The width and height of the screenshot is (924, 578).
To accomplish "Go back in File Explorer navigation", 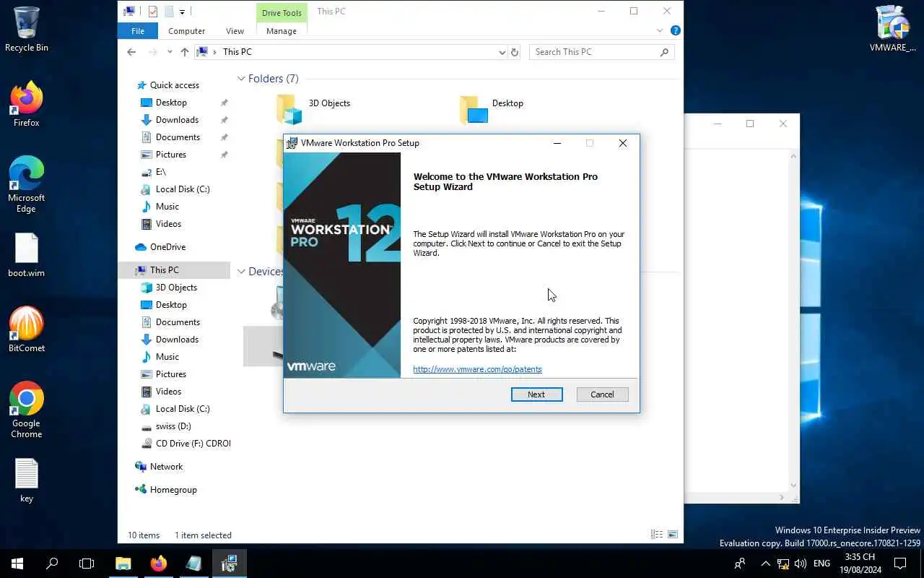I will click(131, 52).
